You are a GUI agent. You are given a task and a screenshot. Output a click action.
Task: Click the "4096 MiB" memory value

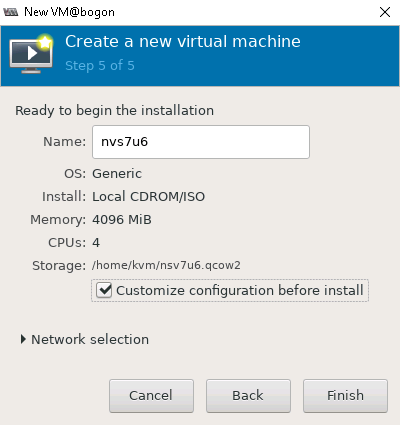tap(122, 220)
